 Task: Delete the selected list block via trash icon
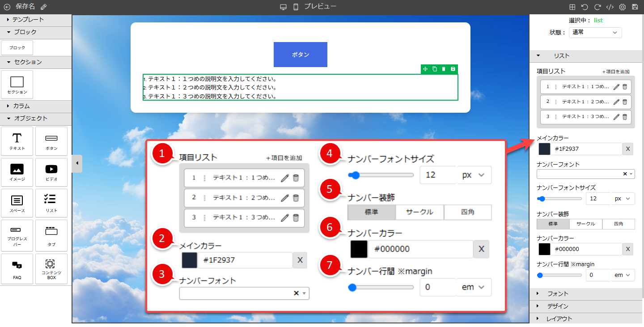[x=443, y=69]
